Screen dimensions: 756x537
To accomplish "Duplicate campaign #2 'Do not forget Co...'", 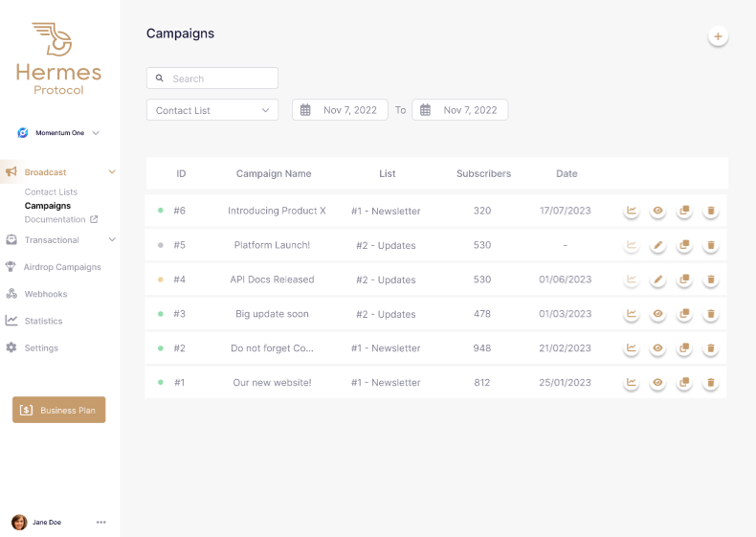I will click(x=684, y=348).
